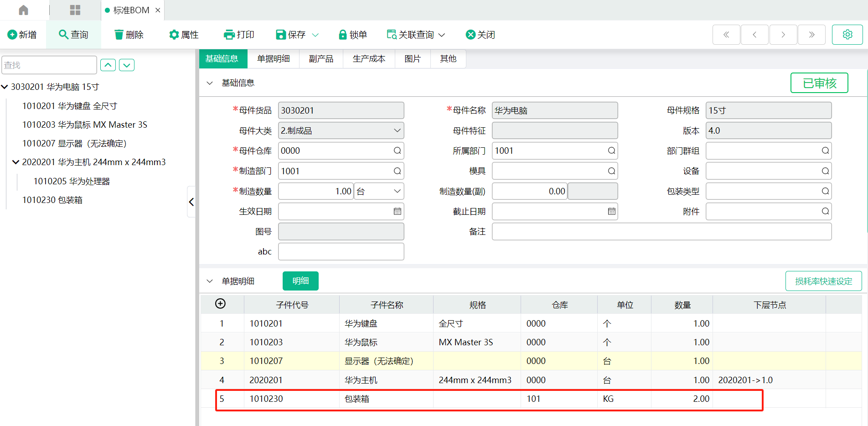
Task: Switch to the 生产成本 tab
Action: (369, 59)
